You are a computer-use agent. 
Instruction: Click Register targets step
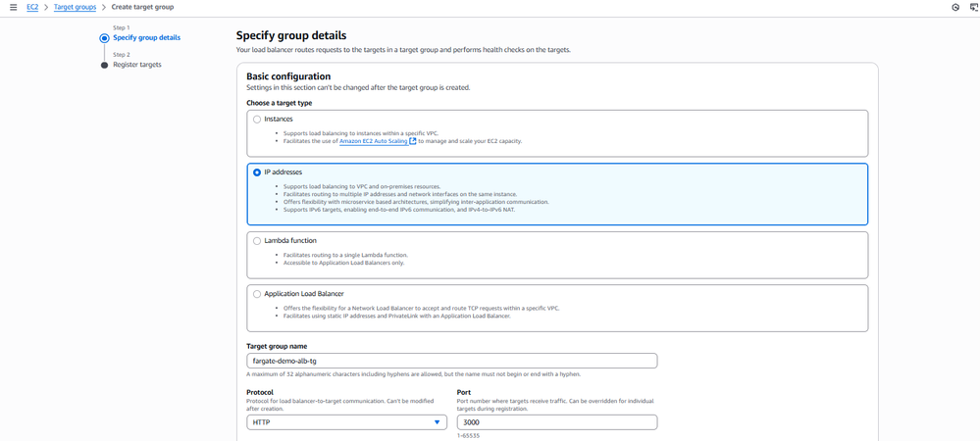coord(137,65)
